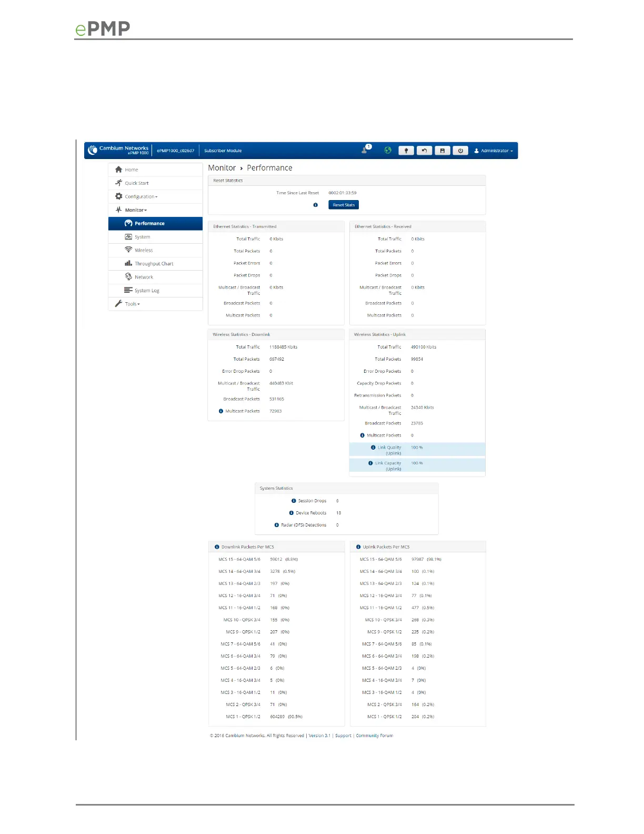Click uplink total traffic value 490100 Kbits
Viewport: 644px width, 834px height.
[x=424, y=347]
